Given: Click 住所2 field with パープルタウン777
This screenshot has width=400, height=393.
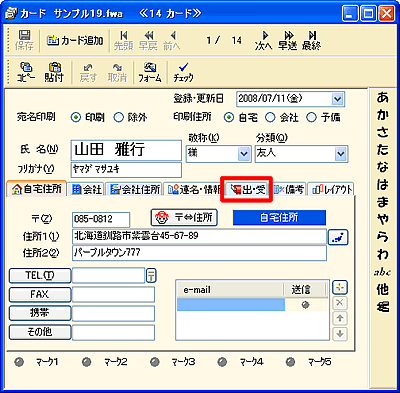Looking at the screenshot, I should [x=199, y=253].
